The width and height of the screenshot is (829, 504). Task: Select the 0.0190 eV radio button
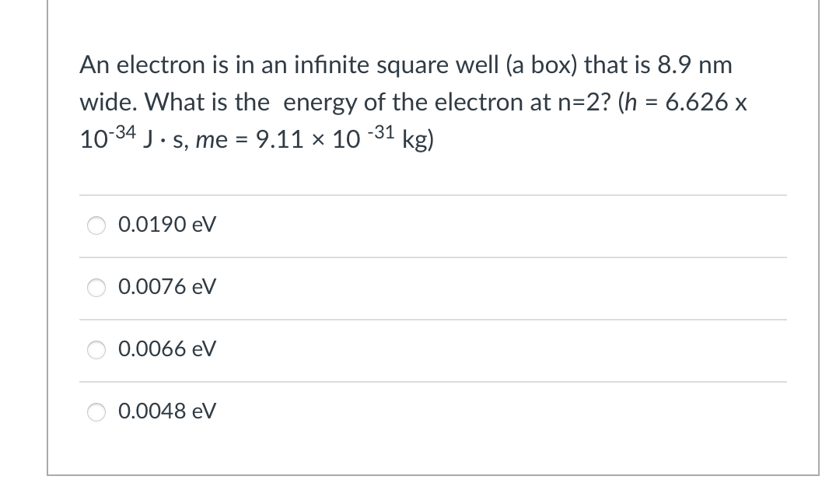(x=96, y=225)
